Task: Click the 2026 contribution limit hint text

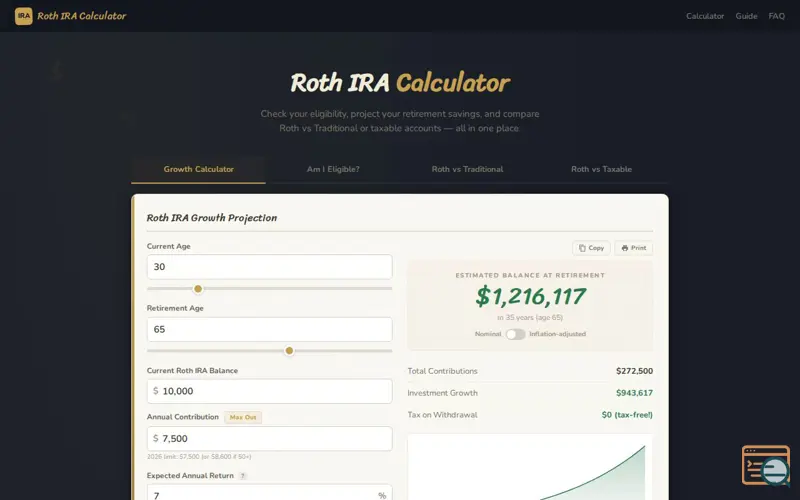Action: coord(199,457)
